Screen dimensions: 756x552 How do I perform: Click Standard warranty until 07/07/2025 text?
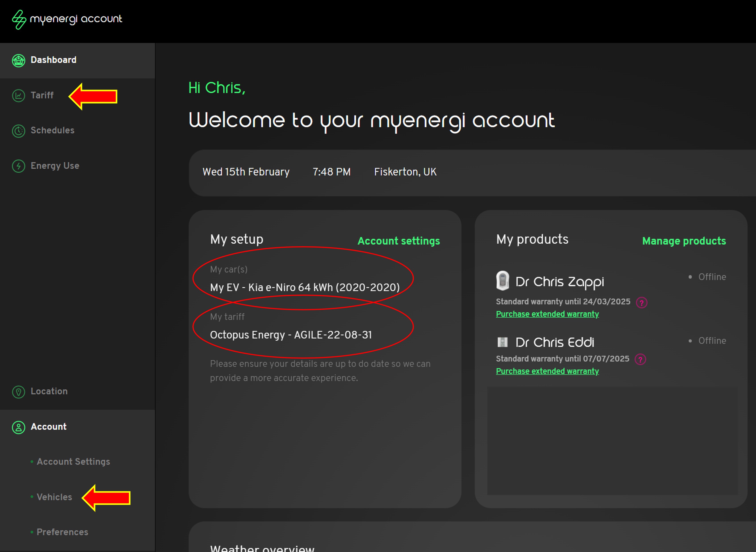pos(563,359)
